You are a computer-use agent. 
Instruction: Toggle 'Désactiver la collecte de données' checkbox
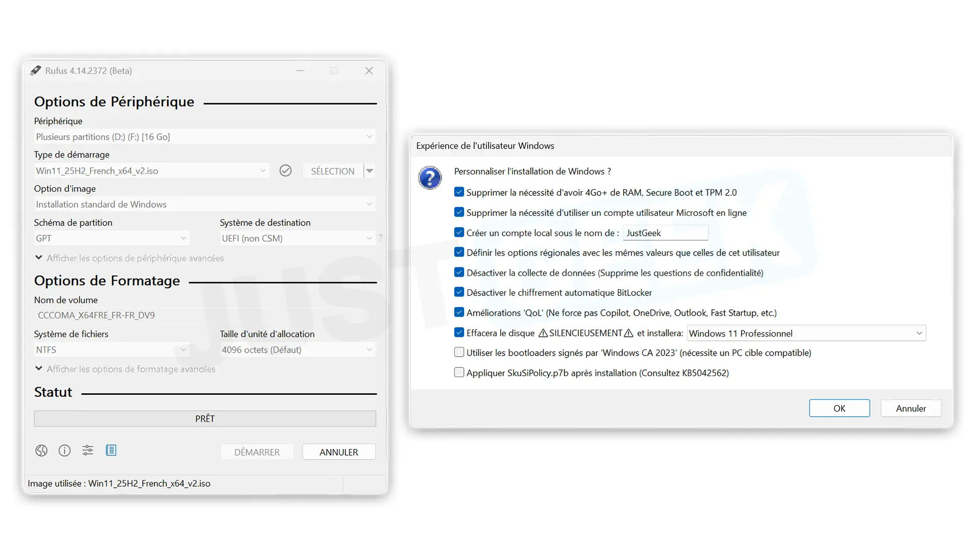[x=459, y=272]
